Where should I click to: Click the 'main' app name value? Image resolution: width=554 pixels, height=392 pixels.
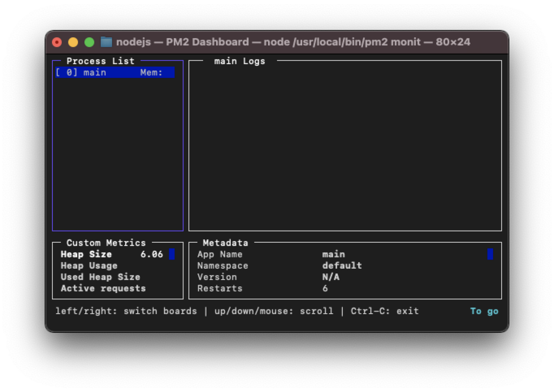coord(333,254)
